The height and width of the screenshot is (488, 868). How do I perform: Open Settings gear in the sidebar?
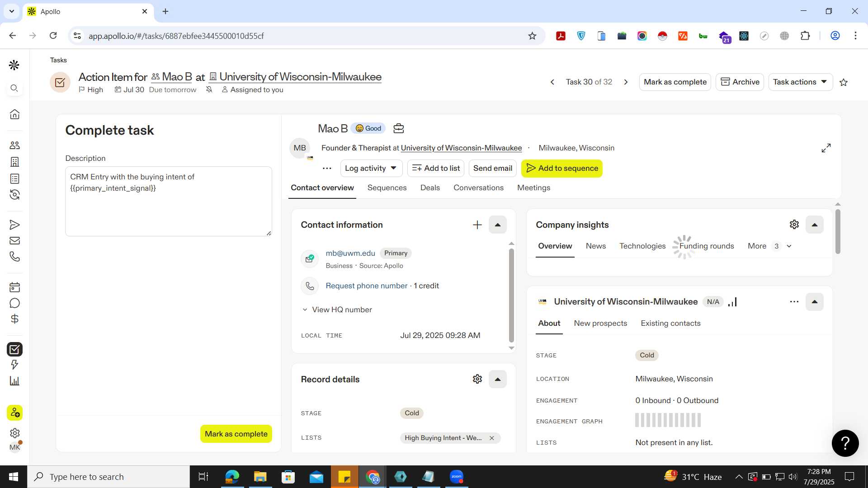coord(14,433)
